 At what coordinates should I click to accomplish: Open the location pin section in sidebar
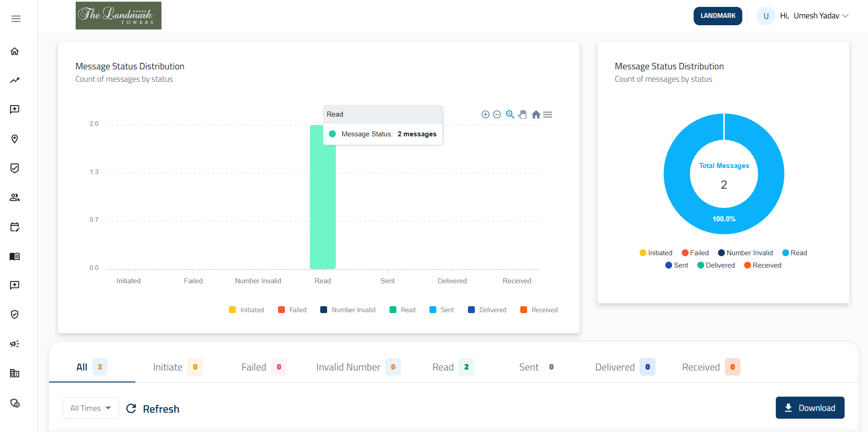pos(15,139)
